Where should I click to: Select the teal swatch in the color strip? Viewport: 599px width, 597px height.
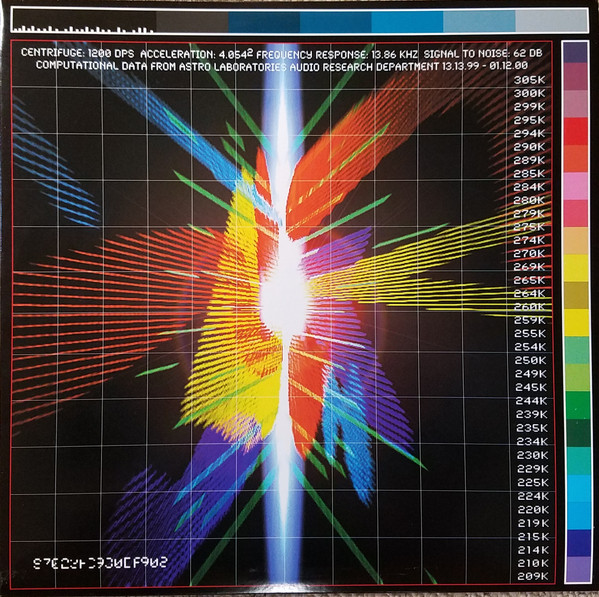(578, 461)
